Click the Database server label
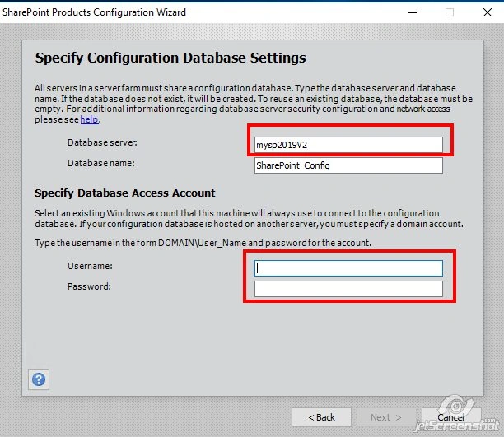Screen dimensions: 504x437 (102, 142)
